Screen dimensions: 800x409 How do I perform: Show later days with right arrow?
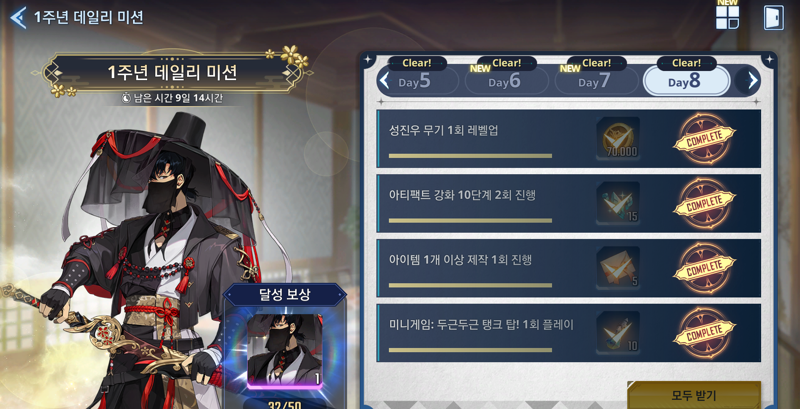click(752, 81)
